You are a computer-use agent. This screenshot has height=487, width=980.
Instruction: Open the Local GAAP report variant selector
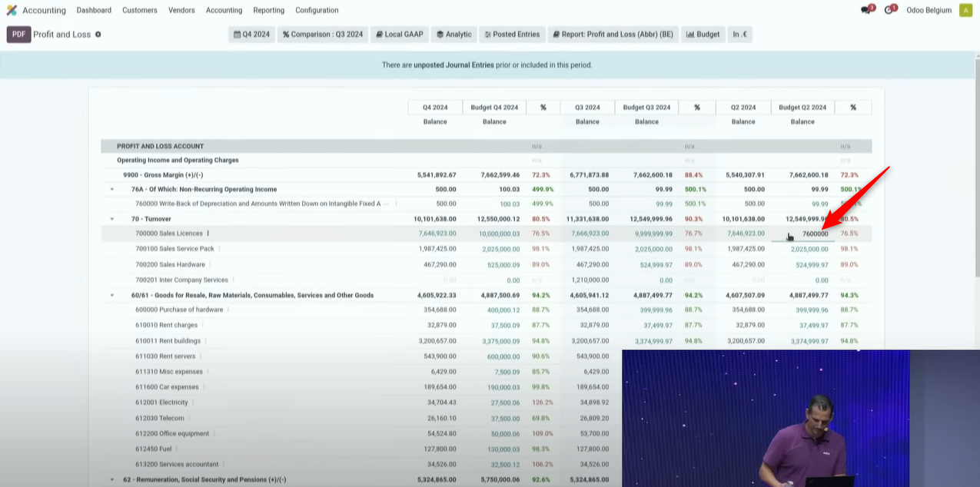[400, 35]
